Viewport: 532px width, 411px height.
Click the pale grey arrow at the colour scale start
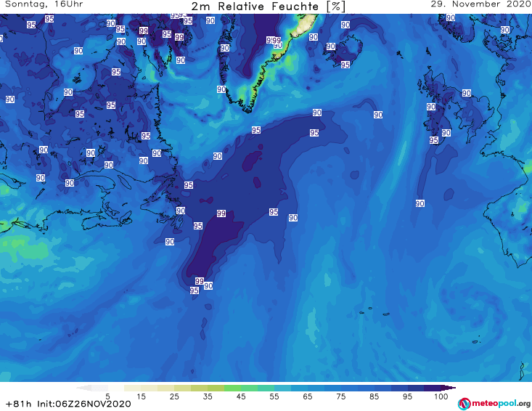pyautogui.click(x=84, y=388)
